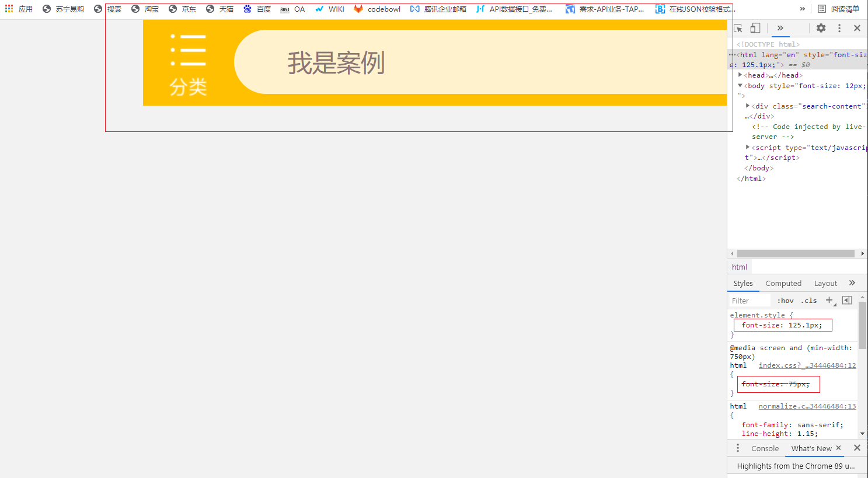
Task: Open the 腾讯企业邮箱 bookmark
Action: (438, 9)
